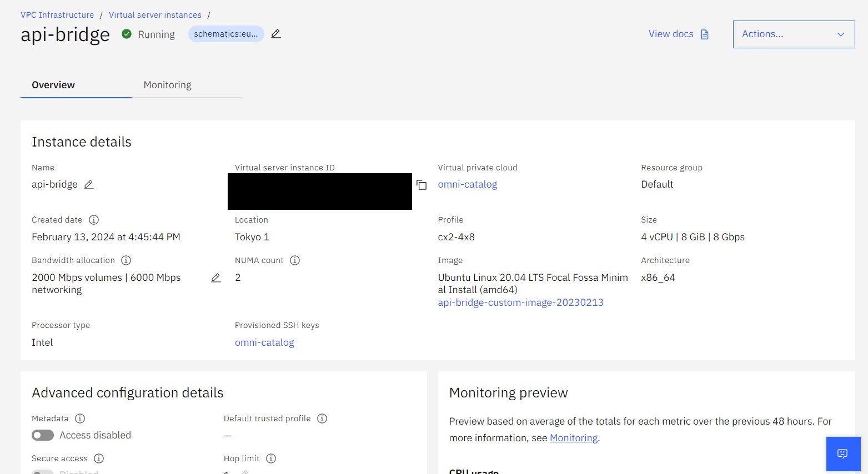
Task: Open the feedback chat widget
Action: [843, 454]
